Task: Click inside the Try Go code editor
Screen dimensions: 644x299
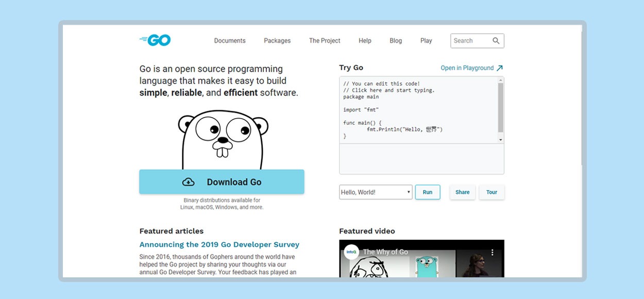Action: (x=419, y=110)
